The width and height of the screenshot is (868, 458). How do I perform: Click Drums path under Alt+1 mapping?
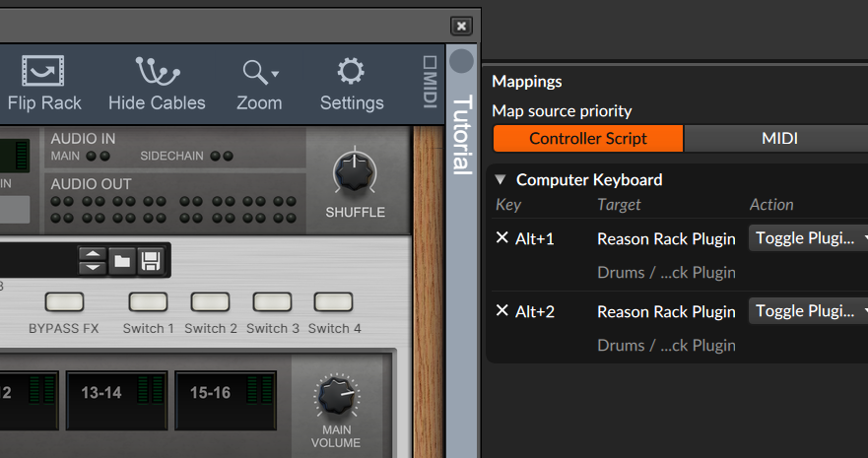(666, 273)
